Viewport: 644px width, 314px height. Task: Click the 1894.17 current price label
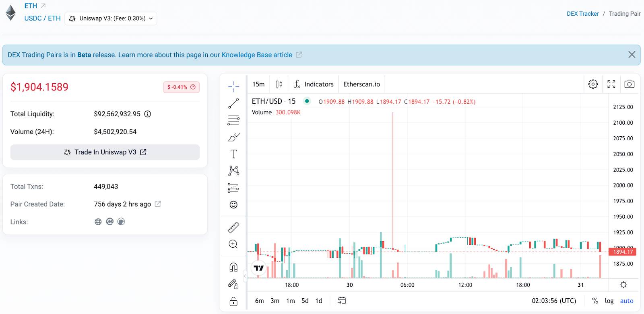pyautogui.click(x=623, y=252)
